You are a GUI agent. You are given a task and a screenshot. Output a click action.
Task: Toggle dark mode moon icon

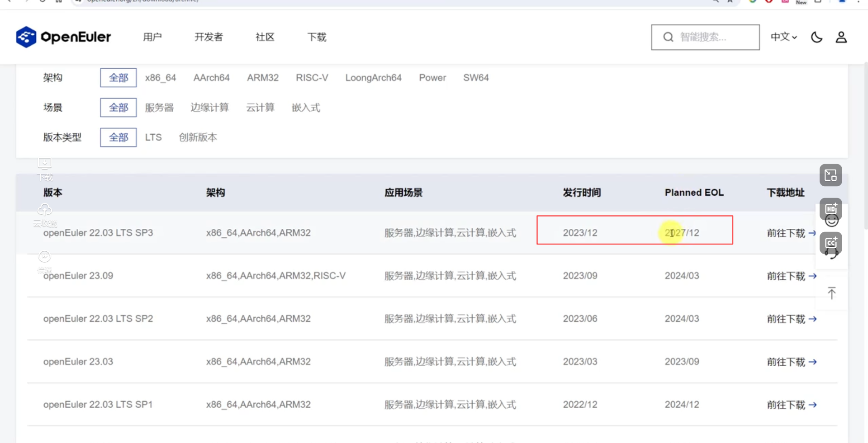coord(817,37)
